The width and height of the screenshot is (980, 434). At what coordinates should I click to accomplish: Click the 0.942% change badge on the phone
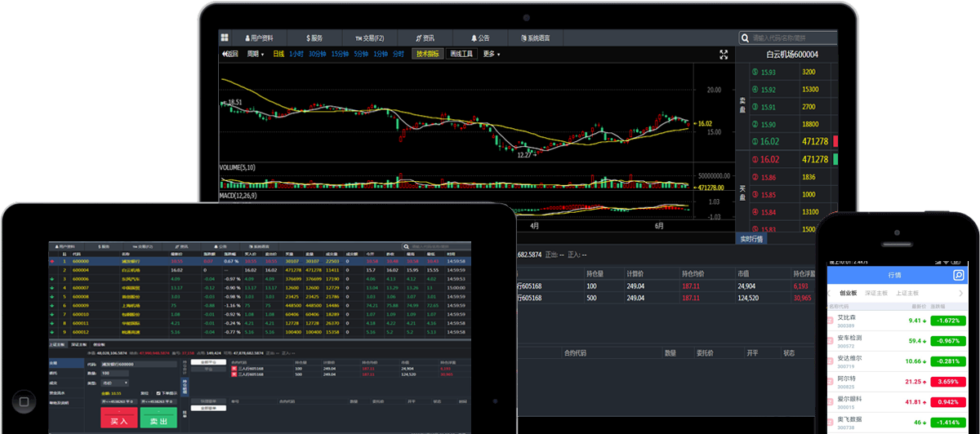[948, 402]
